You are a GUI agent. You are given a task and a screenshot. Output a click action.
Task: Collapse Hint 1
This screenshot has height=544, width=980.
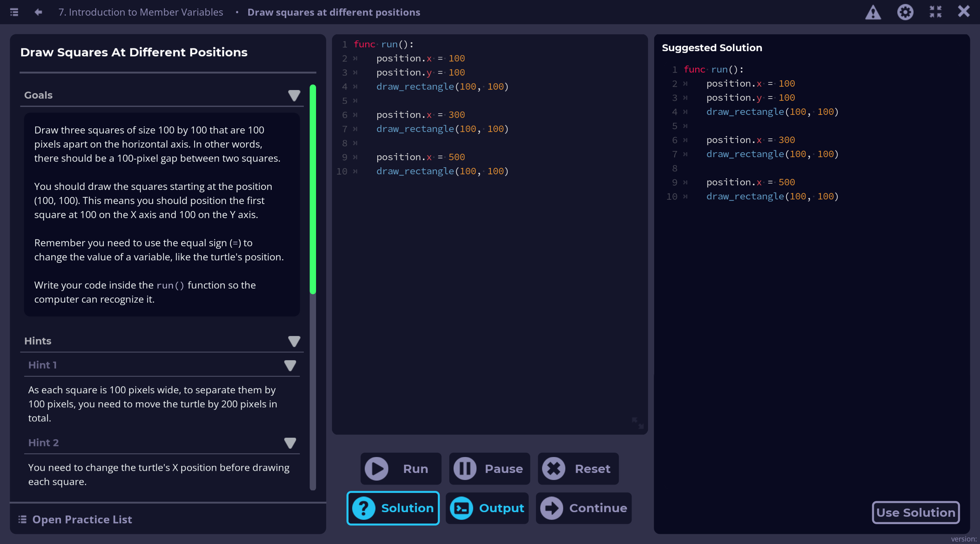point(290,365)
